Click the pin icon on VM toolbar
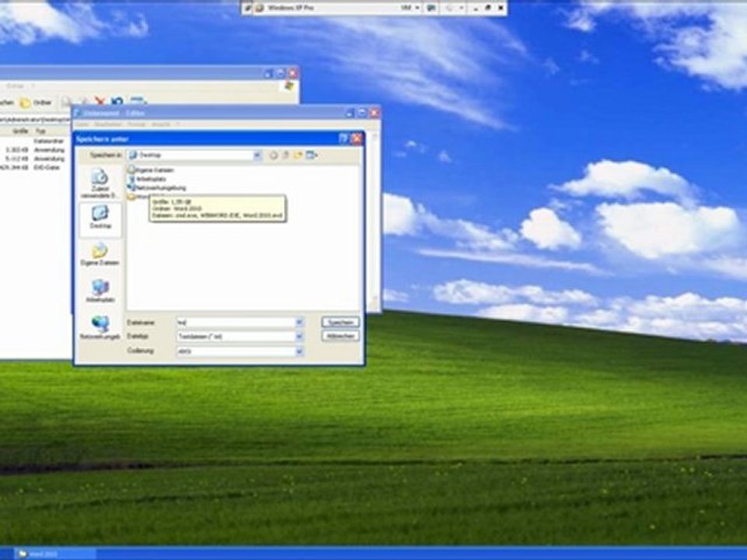Screen dimensions: 747x560 tap(248, 8)
